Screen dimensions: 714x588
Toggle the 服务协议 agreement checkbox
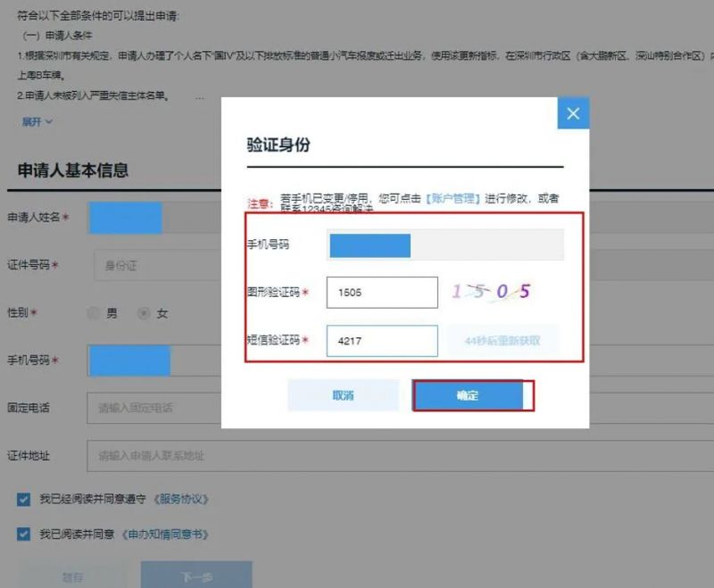pos(24,500)
